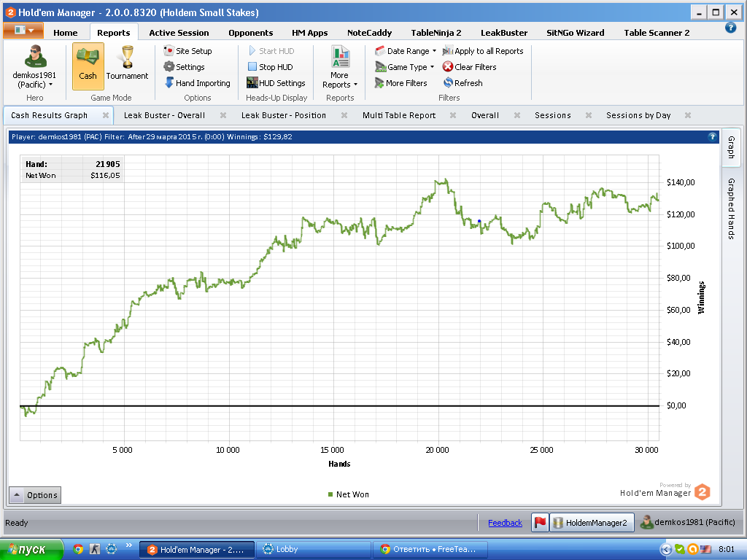
Task: Expand quick launch overflow chevron
Action: point(128,545)
